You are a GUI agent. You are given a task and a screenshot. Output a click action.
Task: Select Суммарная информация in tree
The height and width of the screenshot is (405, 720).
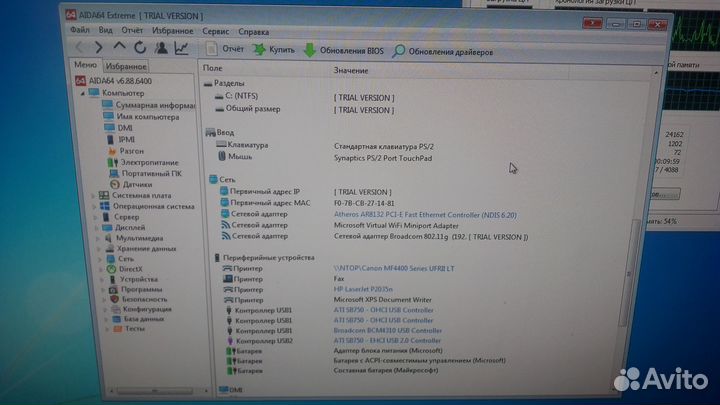(149, 105)
